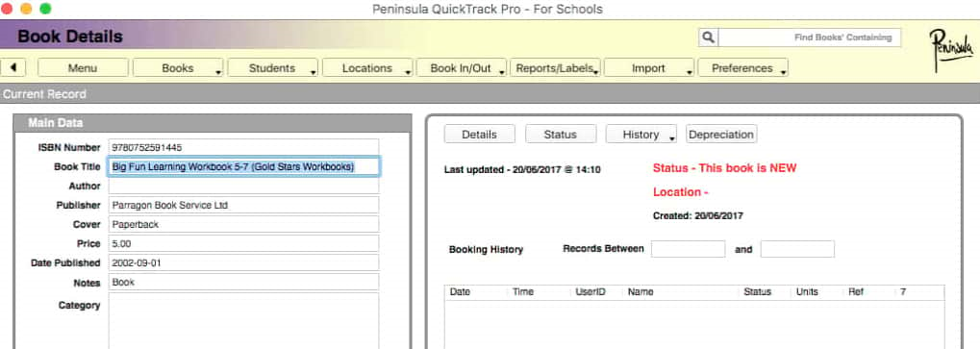This screenshot has width=980, height=349.
Task: Open the Students dropdown menu
Action: 272,68
